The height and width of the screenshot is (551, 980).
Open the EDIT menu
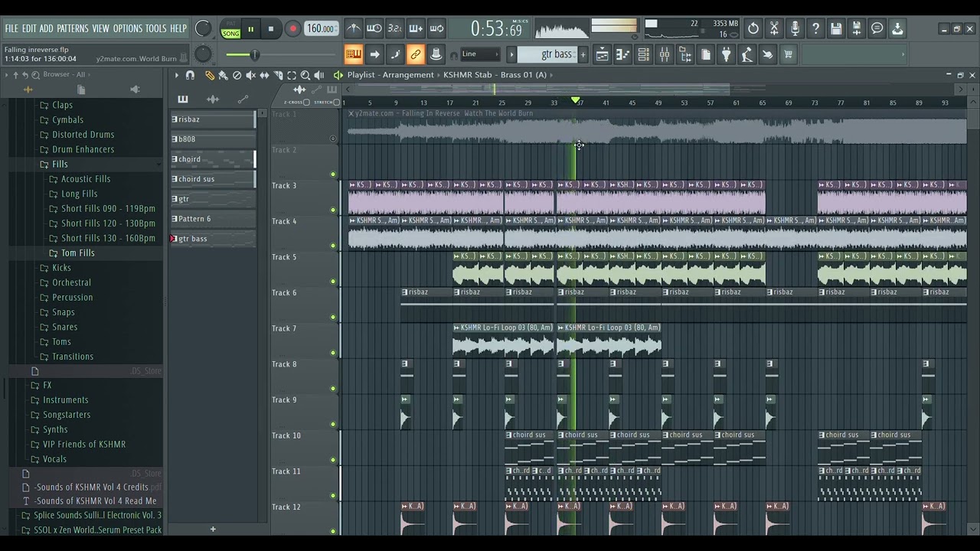(29, 28)
